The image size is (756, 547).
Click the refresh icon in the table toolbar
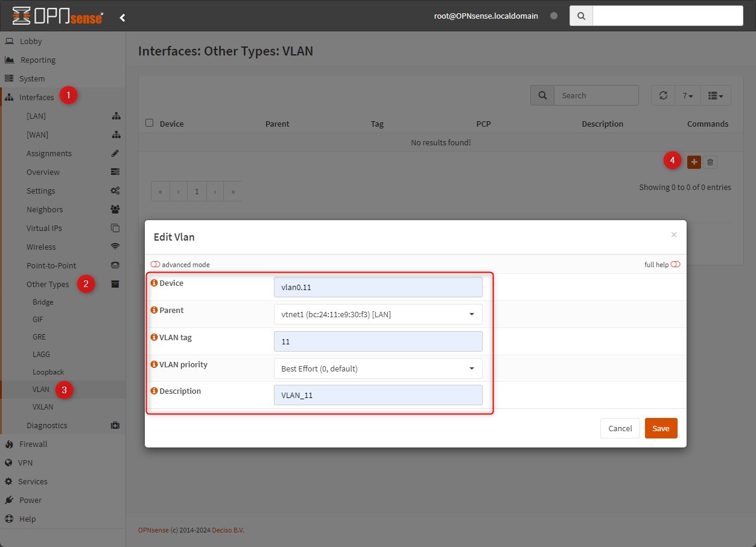pyautogui.click(x=663, y=95)
